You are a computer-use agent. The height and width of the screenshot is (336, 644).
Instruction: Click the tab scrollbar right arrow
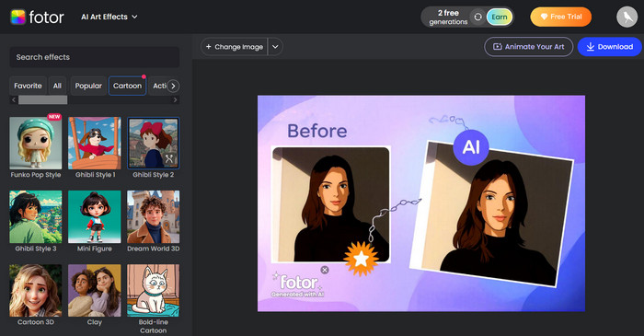point(176,99)
